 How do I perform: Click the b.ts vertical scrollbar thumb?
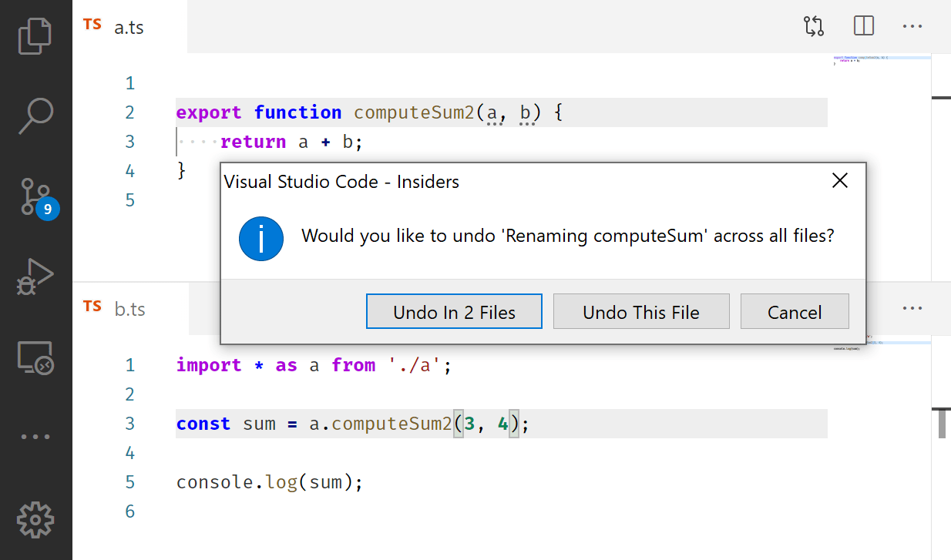coord(942,424)
